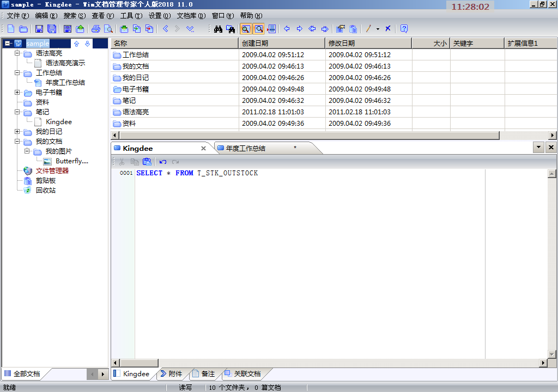
Task: Click the Help question mark icon
Action: click(404, 29)
